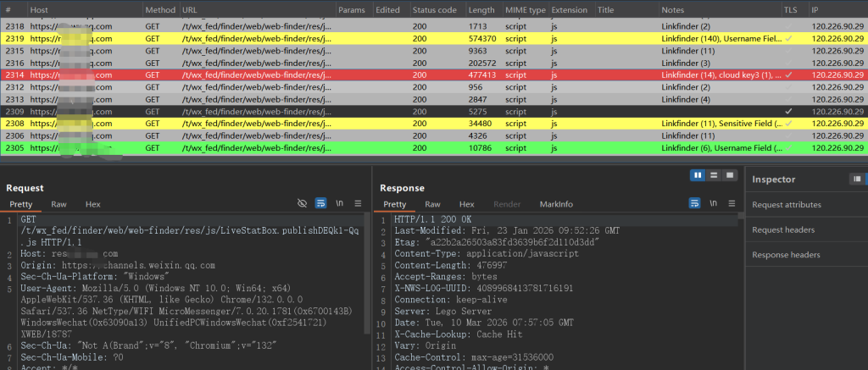Screen dimensions: 868x370
Task: Open the Raw tab in Request panel
Action: [x=58, y=204]
